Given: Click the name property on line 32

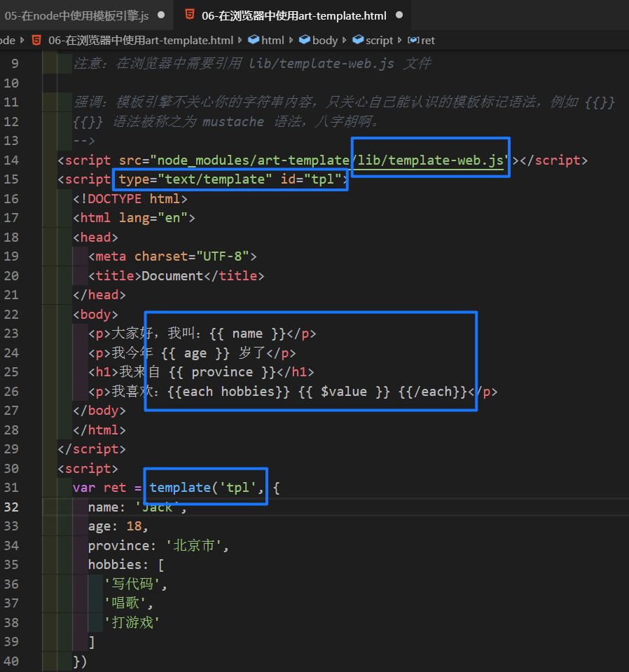Looking at the screenshot, I should coord(137,507).
